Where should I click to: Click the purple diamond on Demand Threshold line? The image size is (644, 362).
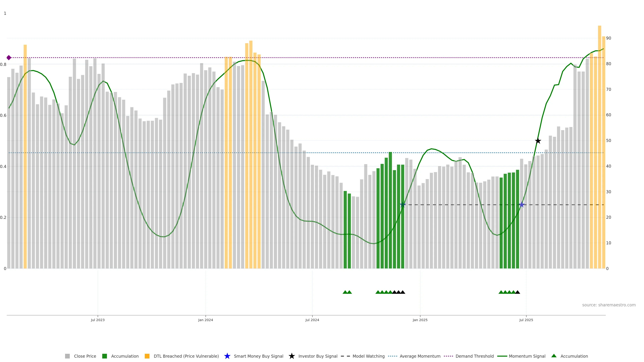point(9,58)
